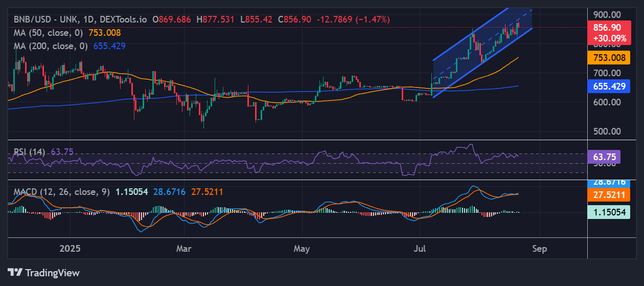The image size is (644, 286).
Task: Click the 900.00 price axis label
Action: point(607,15)
